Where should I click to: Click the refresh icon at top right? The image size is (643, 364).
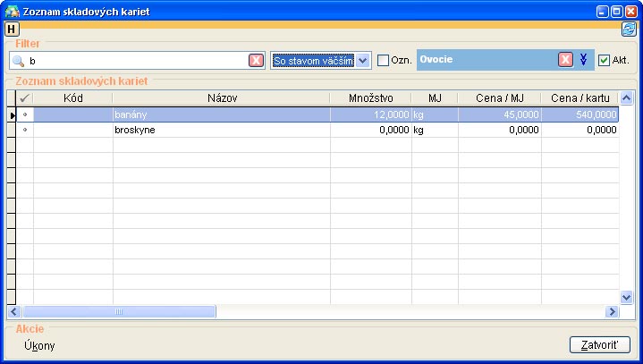pos(630,29)
